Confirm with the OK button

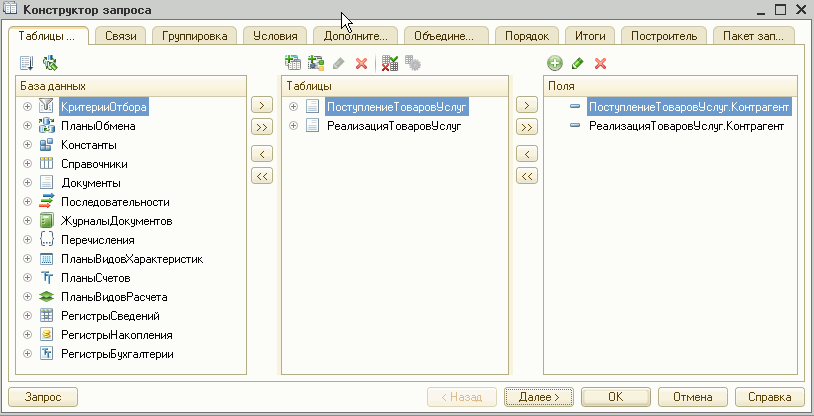(615, 397)
